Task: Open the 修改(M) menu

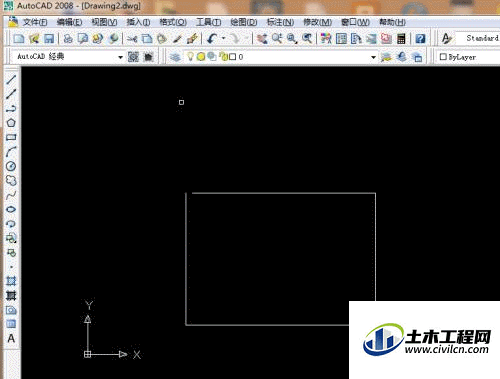Action: pyautogui.click(x=317, y=22)
